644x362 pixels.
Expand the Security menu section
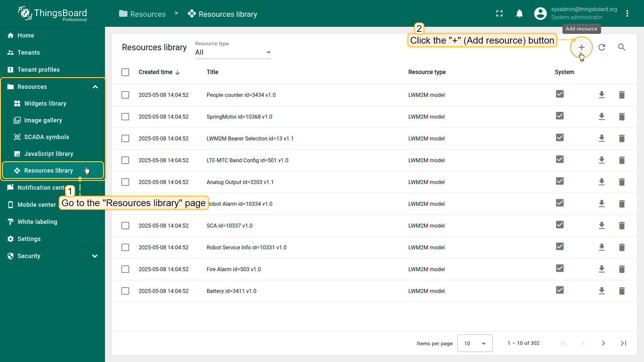pyautogui.click(x=95, y=256)
